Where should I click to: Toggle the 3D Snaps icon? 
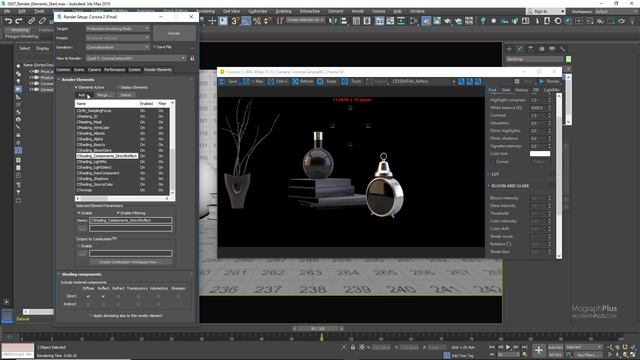235,21
